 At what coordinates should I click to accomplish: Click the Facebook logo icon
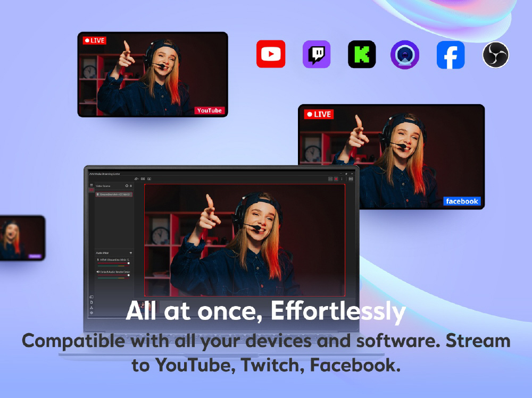click(451, 55)
